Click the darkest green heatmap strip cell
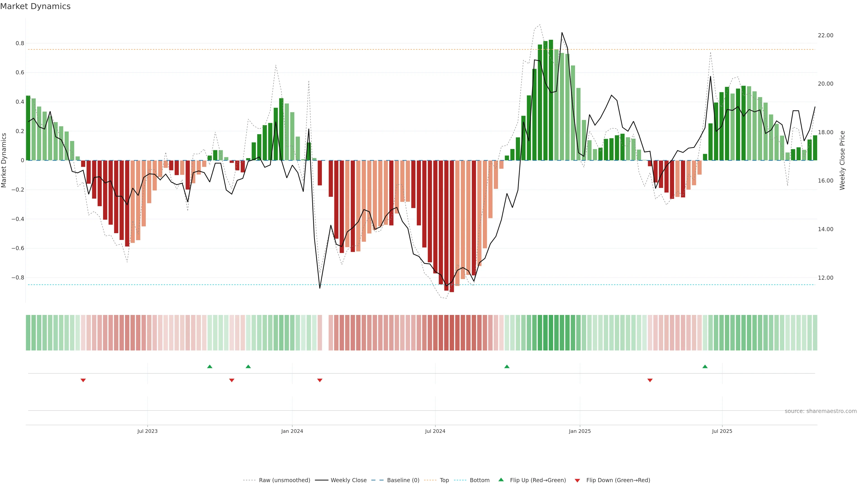Screen dimensions: 868x488 [551, 333]
